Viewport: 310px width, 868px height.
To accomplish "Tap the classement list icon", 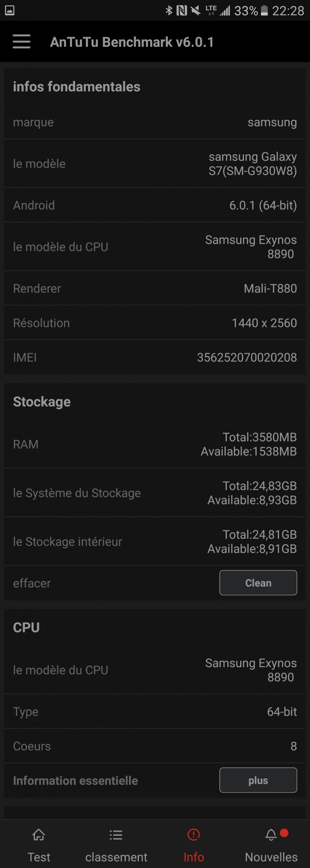I will [116, 835].
